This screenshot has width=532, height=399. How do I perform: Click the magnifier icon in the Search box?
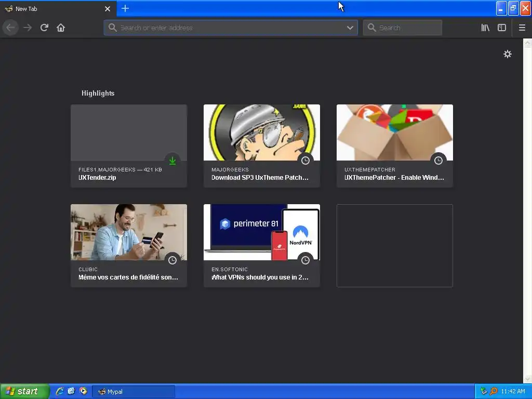coord(371,28)
